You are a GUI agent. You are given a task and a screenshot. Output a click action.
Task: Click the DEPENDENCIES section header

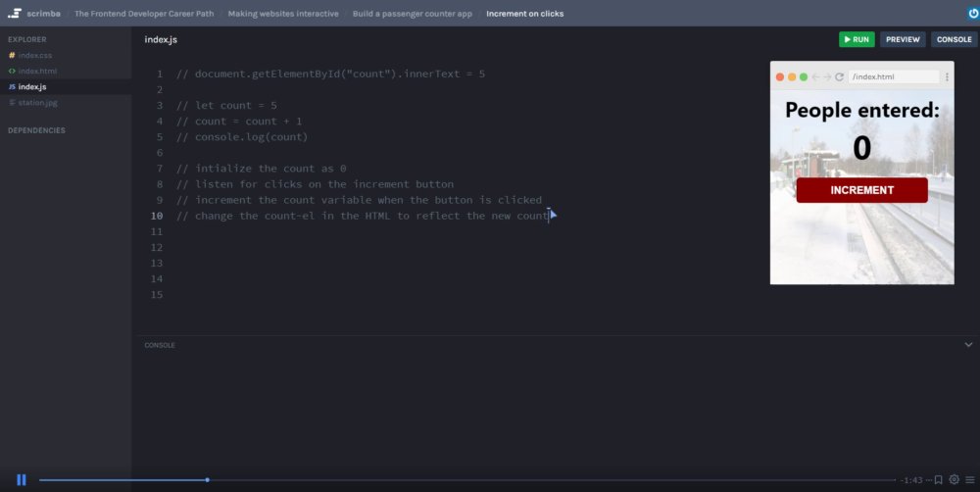(36, 130)
